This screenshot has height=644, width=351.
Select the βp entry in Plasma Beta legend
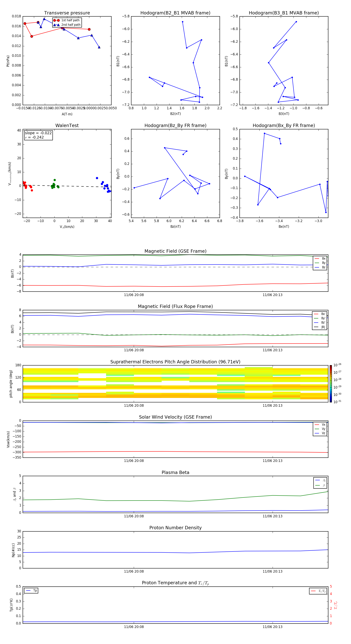[320, 480]
